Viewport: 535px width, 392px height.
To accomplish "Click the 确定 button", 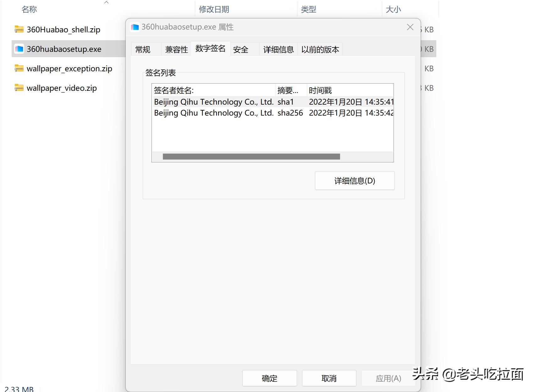I will coord(269,378).
